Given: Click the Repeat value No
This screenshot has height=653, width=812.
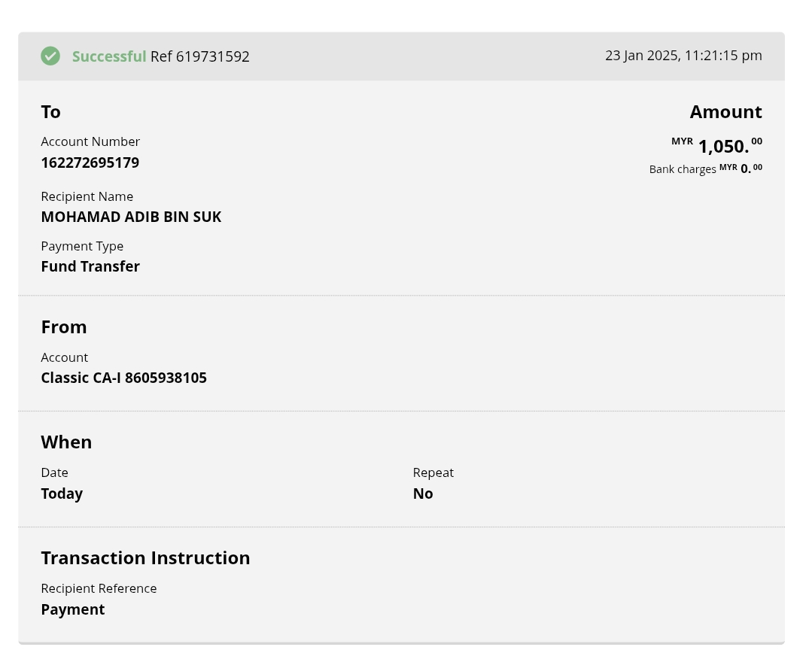Looking at the screenshot, I should point(423,494).
